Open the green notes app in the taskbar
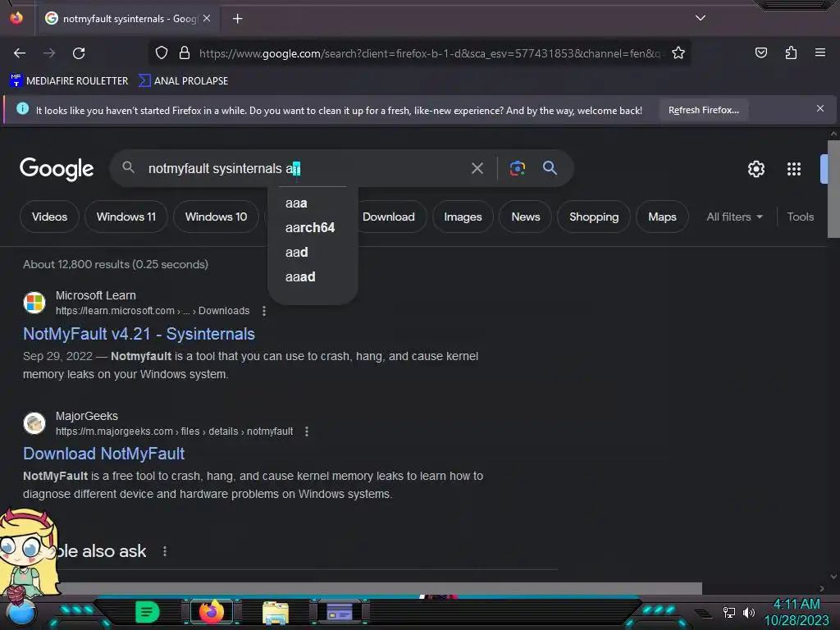 coord(148,612)
